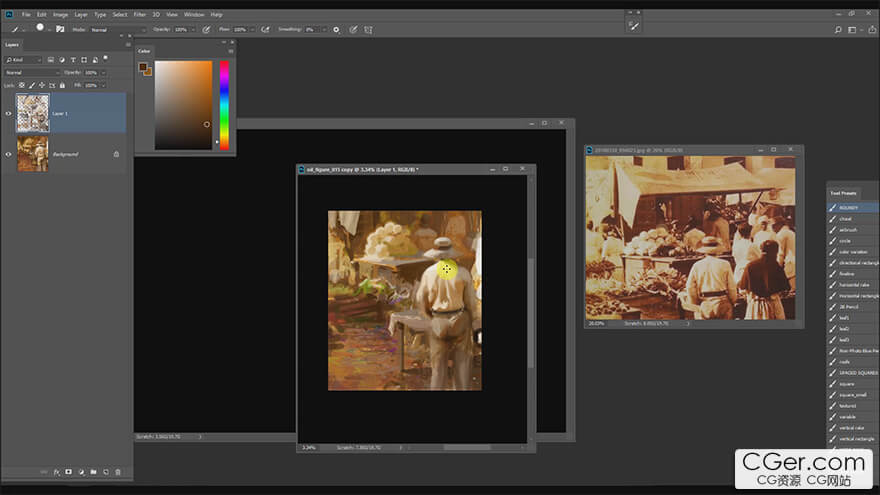Click the rainbow hue slider strip

224,105
